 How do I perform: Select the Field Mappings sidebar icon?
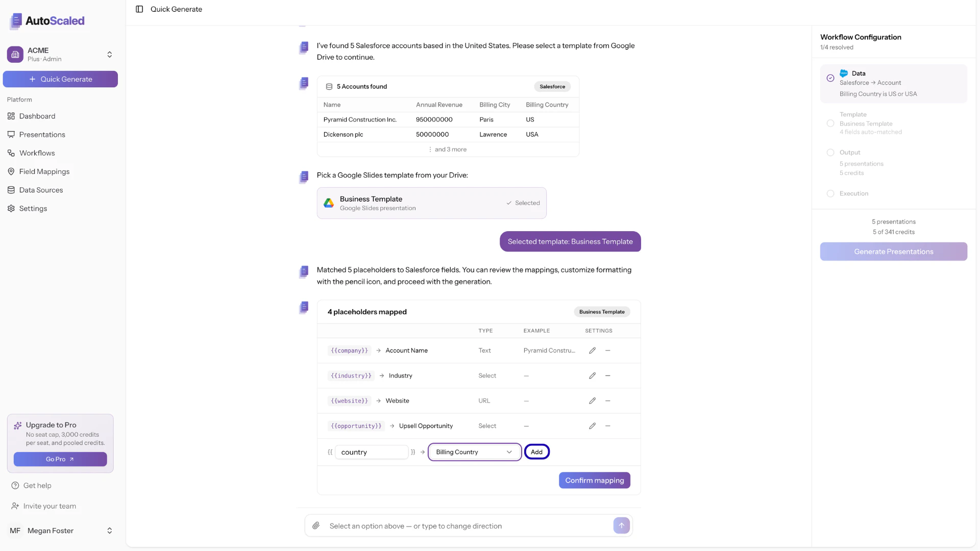[11, 171]
